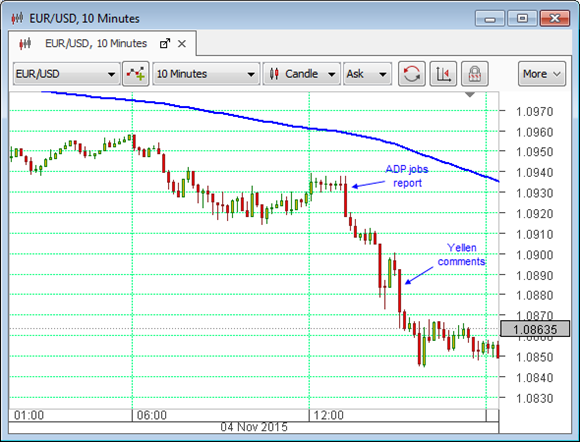Screen dimensions: 580x442
Task: Open the More menu button
Action: (542, 74)
